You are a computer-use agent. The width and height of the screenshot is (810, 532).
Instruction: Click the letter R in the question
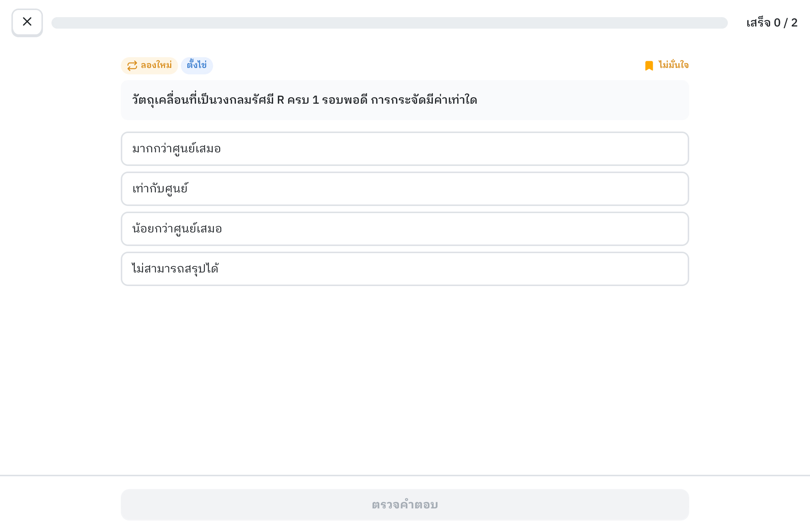pyautogui.click(x=280, y=100)
